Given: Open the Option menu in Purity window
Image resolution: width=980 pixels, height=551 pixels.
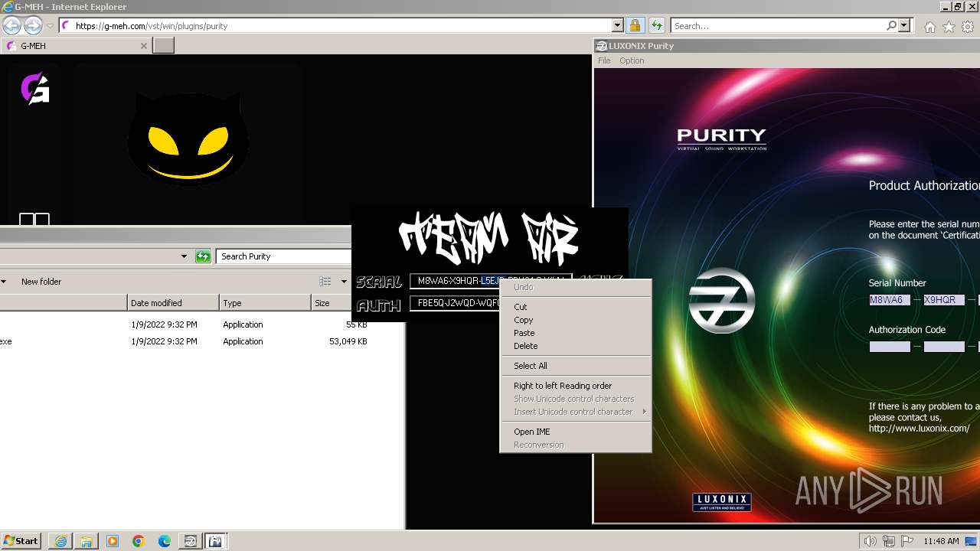Looking at the screenshot, I should point(632,60).
